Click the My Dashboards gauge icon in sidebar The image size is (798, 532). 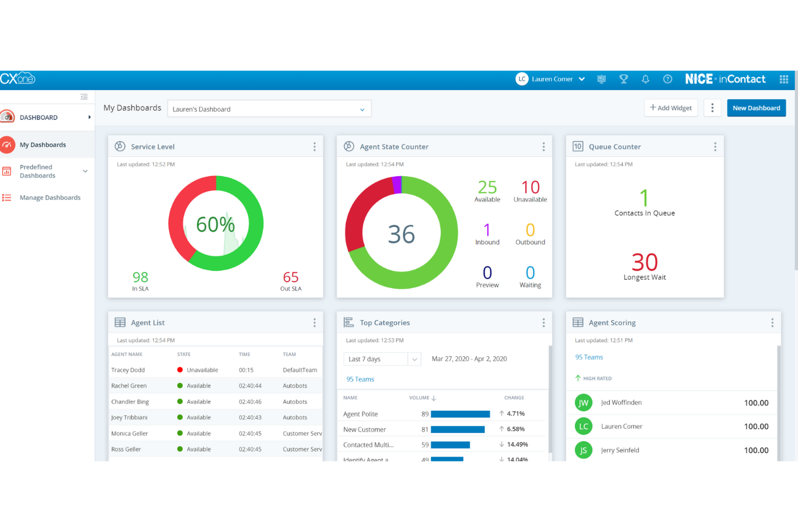(x=7, y=144)
